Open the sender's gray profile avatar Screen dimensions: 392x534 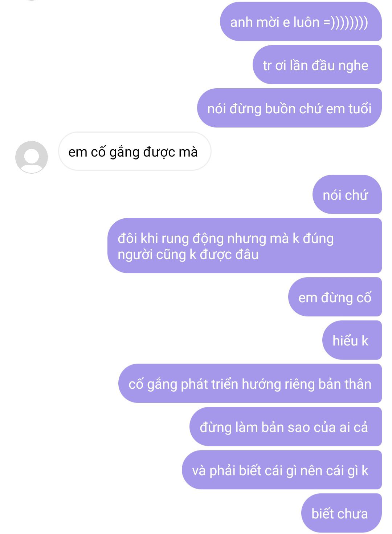[x=32, y=157]
